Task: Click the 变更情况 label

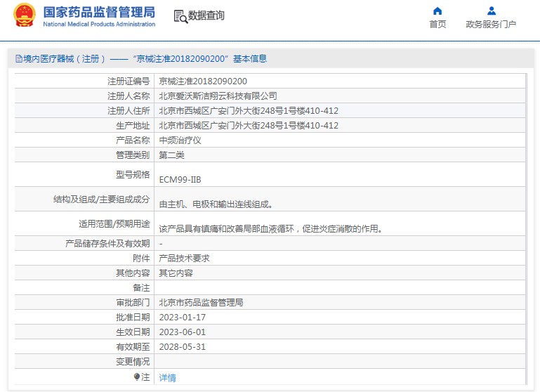Action: pyautogui.click(x=133, y=362)
